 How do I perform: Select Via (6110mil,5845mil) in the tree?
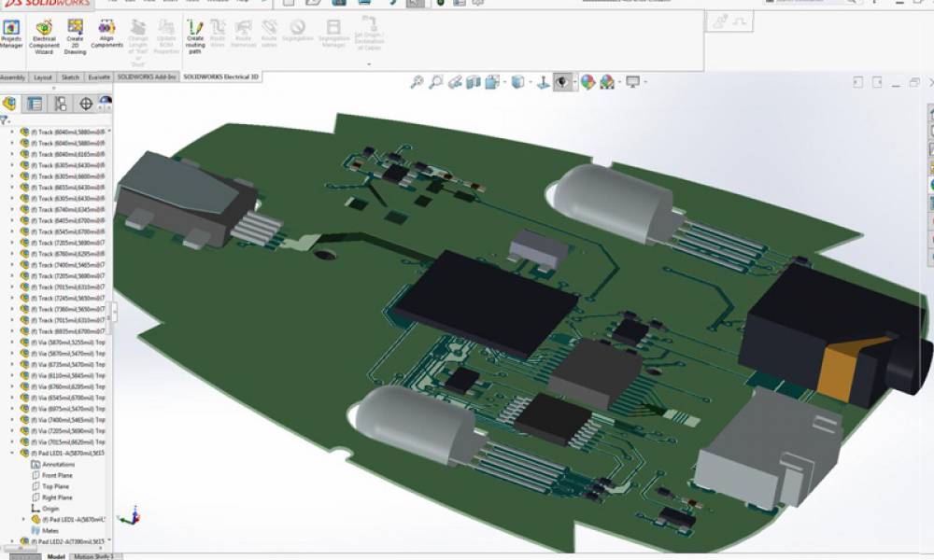pyautogui.click(x=63, y=375)
